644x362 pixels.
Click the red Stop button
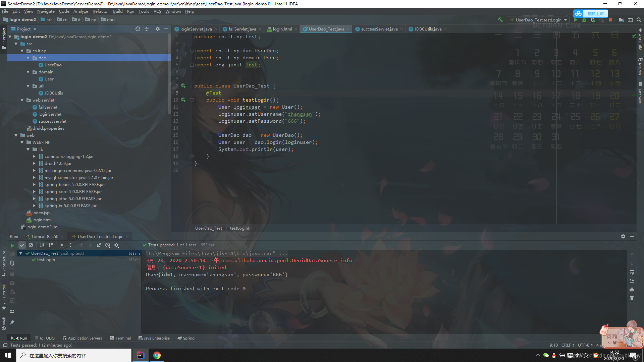click(610, 20)
